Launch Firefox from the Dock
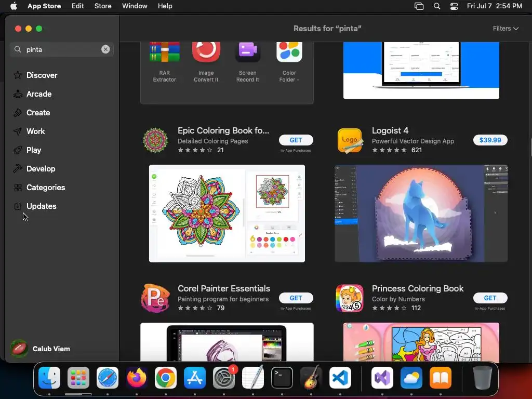This screenshot has height=399, width=532. [x=137, y=378]
